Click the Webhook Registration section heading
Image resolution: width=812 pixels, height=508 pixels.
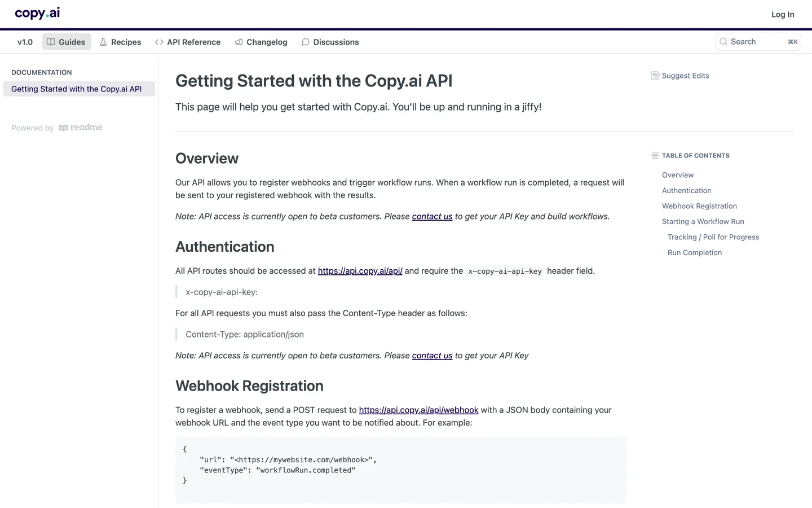(249, 386)
